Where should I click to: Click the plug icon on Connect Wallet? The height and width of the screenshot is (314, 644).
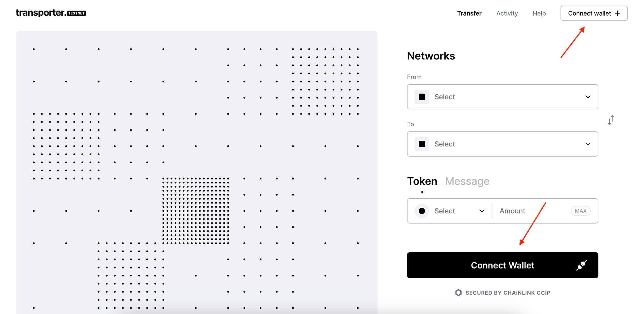tap(581, 265)
